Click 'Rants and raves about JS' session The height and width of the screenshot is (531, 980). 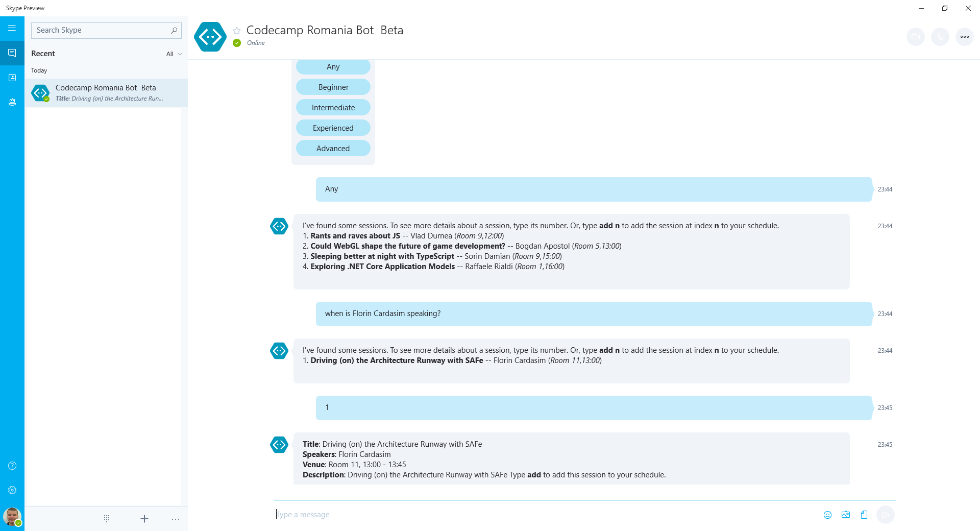(x=355, y=236)
